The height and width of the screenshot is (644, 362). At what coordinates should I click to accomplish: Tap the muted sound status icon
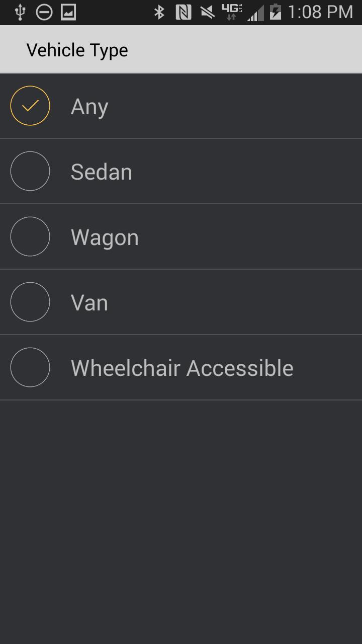[208, 12]
